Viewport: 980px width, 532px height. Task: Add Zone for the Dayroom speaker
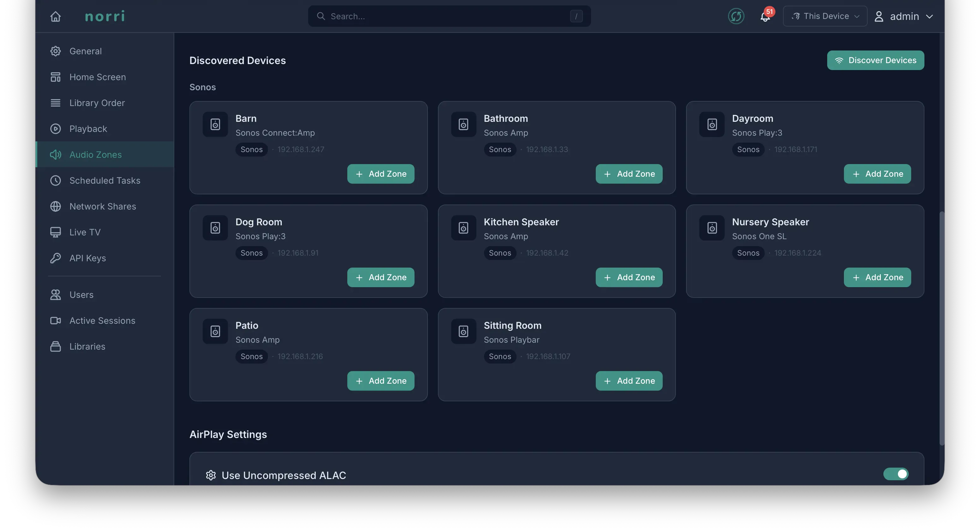[x=877, y=174]
